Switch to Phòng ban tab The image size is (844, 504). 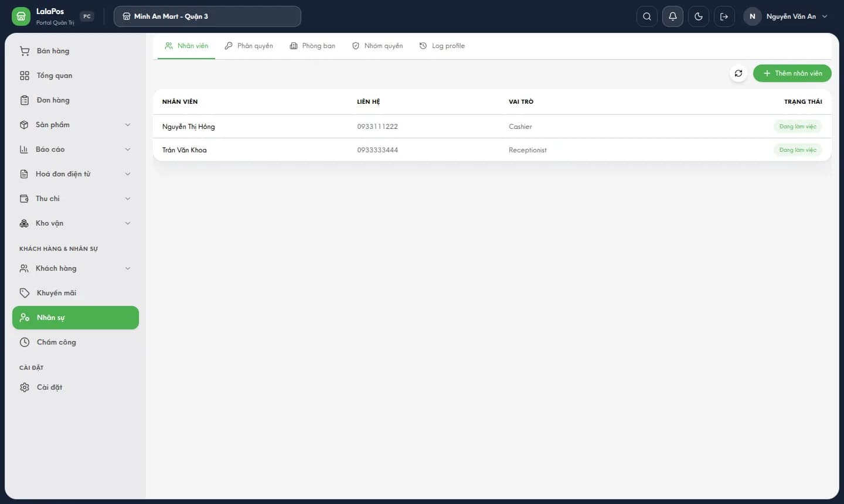[x=312, y=46]
